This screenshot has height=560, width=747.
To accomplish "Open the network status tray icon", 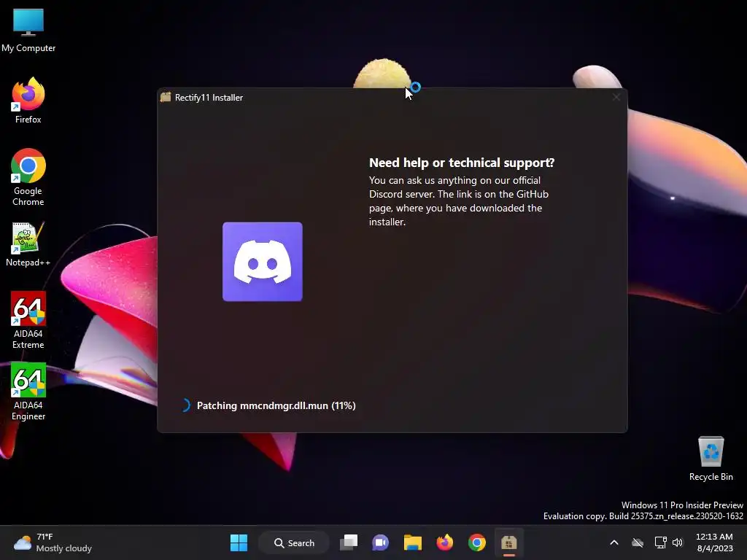I will coord(660,542).
